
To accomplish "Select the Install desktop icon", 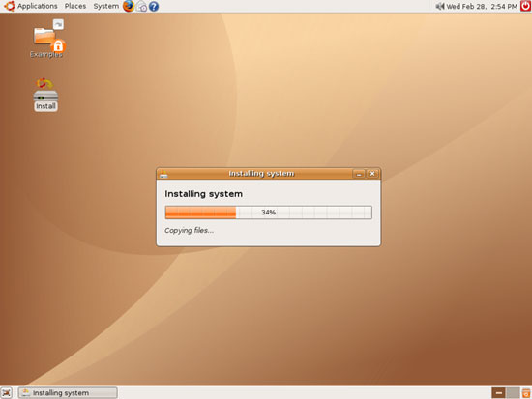I will 45,95.
